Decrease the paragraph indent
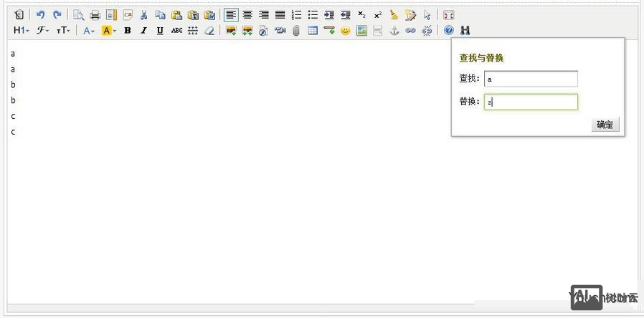The height and width of the screenshot is (318, 644). click(x=346, y=15)
